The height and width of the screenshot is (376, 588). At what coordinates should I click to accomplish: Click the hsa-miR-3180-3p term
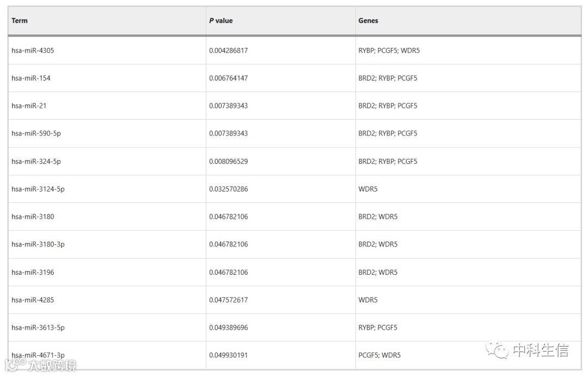38,244
